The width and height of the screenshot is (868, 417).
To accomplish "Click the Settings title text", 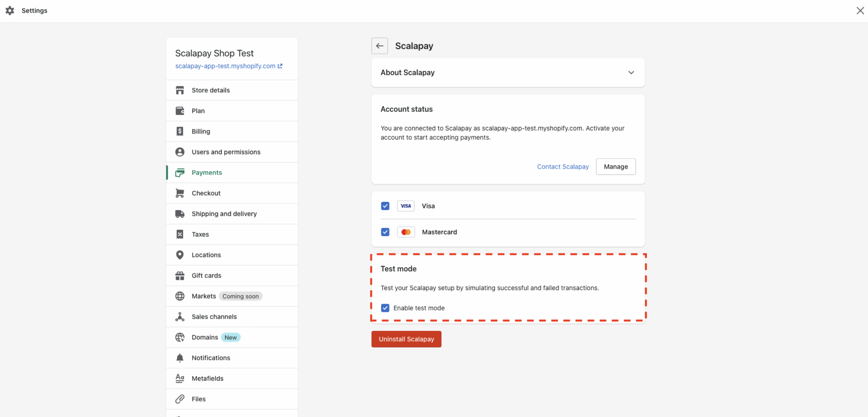I will 34,11.
